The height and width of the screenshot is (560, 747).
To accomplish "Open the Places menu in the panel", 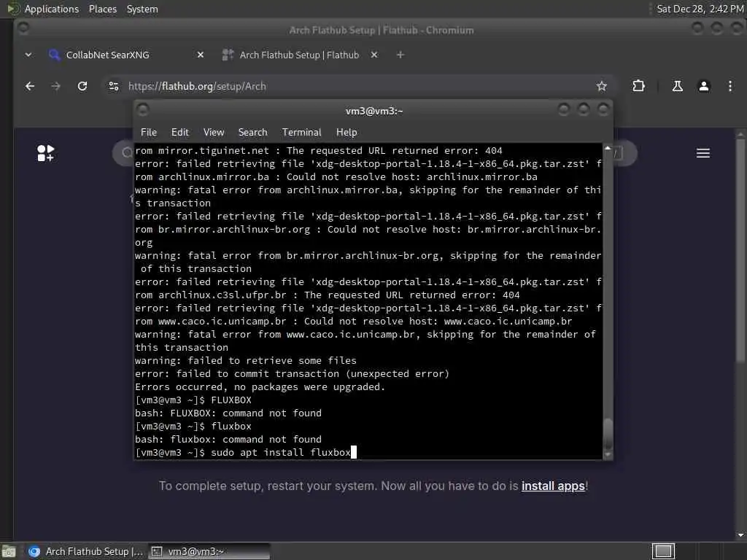I will [103, 9].
